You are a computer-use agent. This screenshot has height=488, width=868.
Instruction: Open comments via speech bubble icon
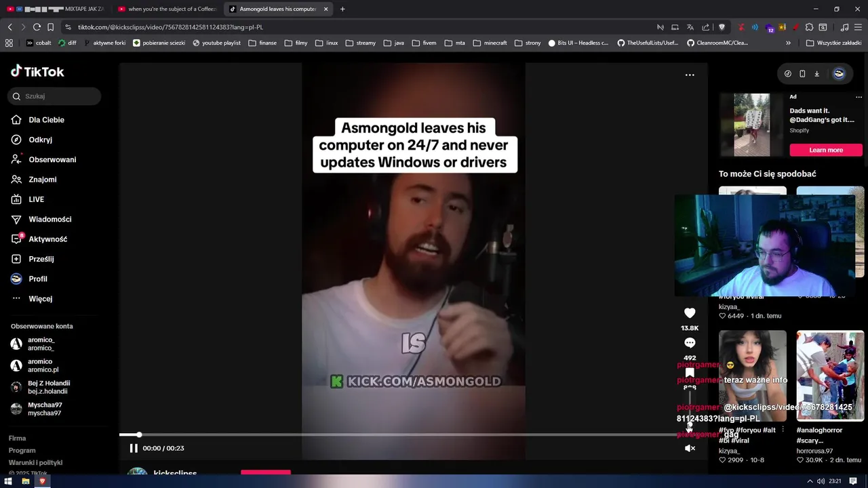click(x=690, y=343)
